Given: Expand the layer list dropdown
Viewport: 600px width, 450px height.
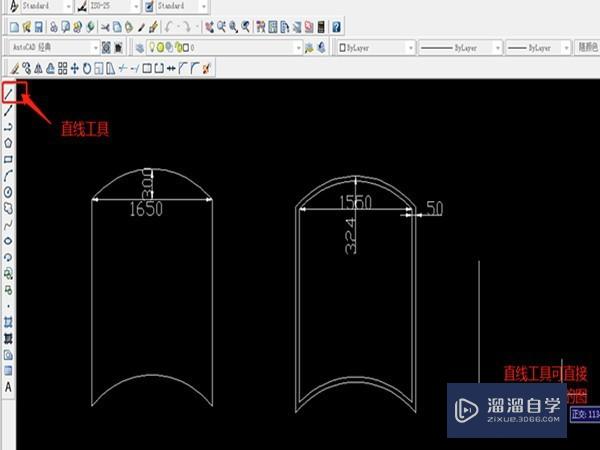Looking at the screenshot, I should pyautogui.click(x=298, y=48).
